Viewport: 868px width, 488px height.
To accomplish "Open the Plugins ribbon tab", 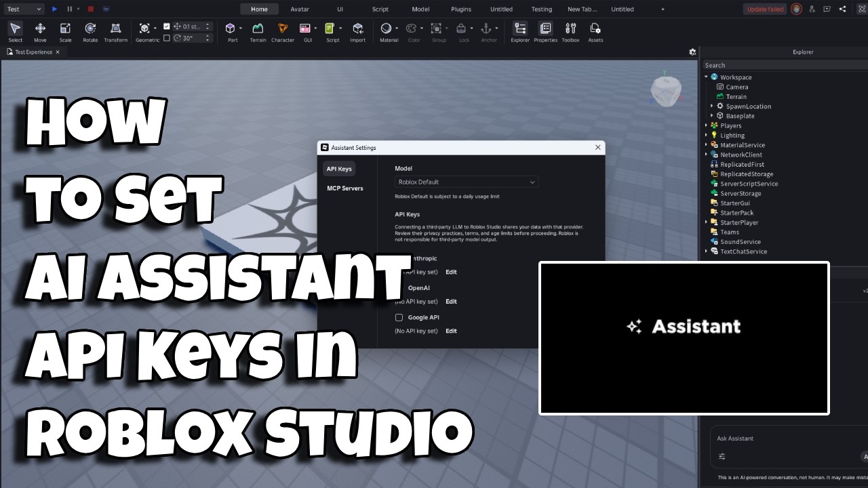I will (x=461, y=9).
